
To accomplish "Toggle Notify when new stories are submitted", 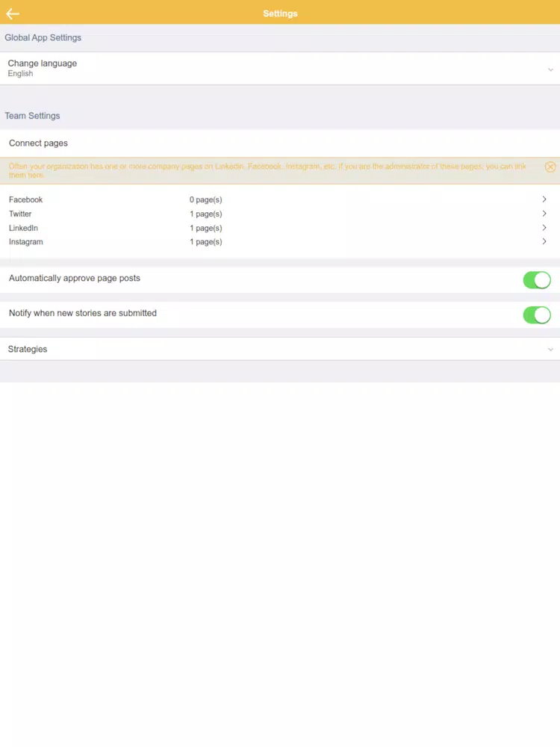I will pyautogui.click(x=537, y=315).
